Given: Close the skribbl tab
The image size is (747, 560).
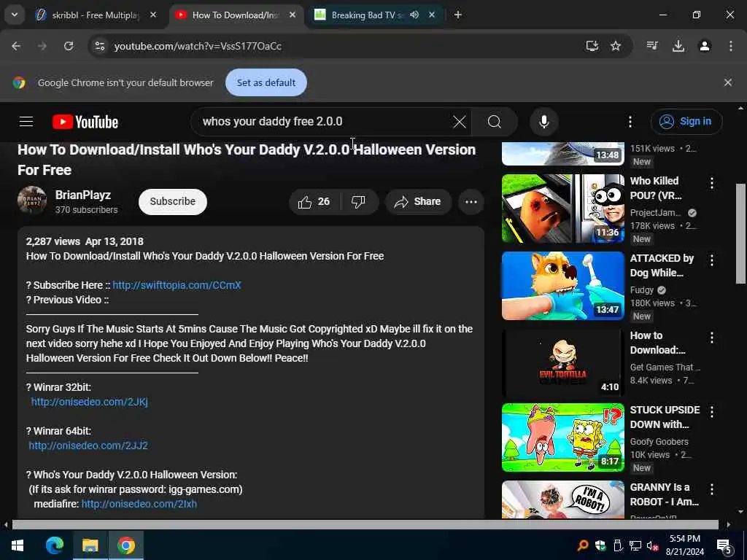Looking at the screenshot, I should (x=153, y=15).
